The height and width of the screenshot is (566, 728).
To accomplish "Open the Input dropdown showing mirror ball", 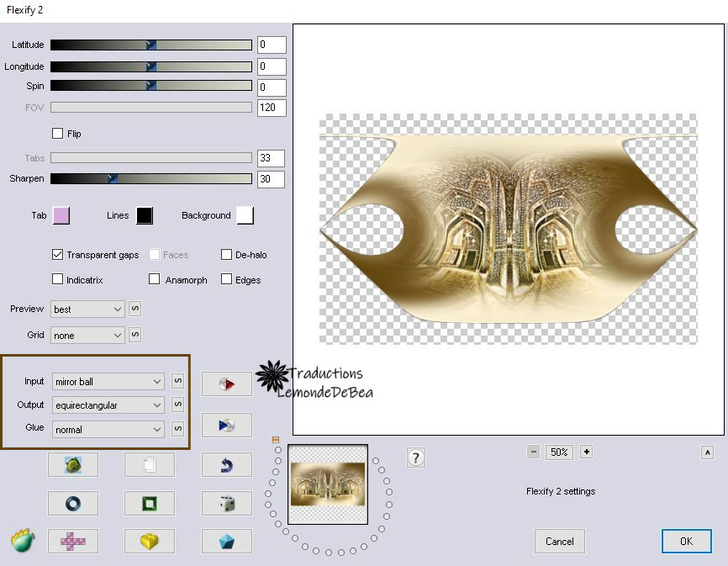I will point(108,382).
